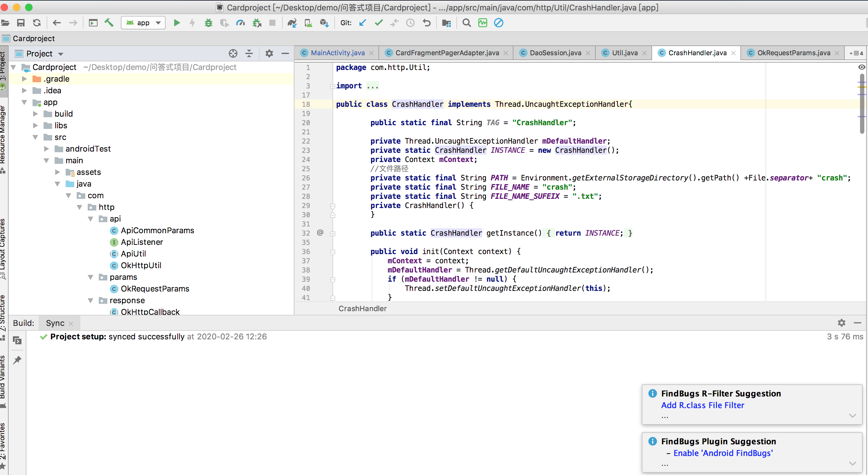Click the Stop square icon

click(272, 23)
